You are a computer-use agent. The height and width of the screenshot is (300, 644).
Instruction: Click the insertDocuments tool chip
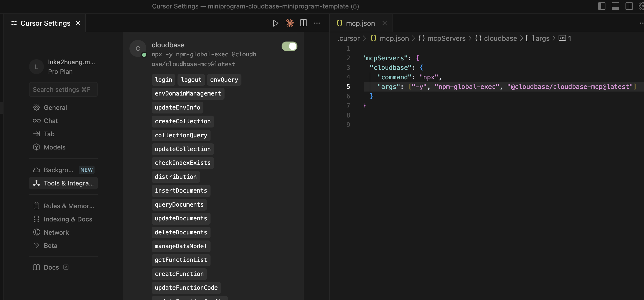(181, 191)
